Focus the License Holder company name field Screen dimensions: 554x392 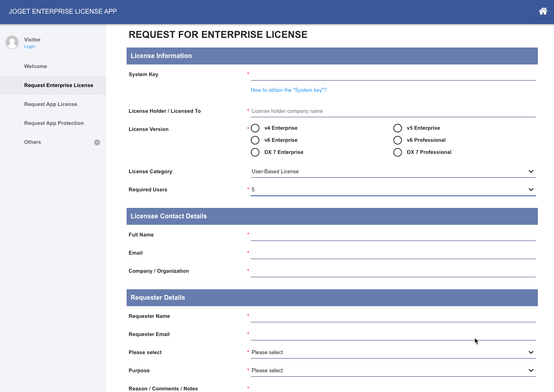pos(393,111)
